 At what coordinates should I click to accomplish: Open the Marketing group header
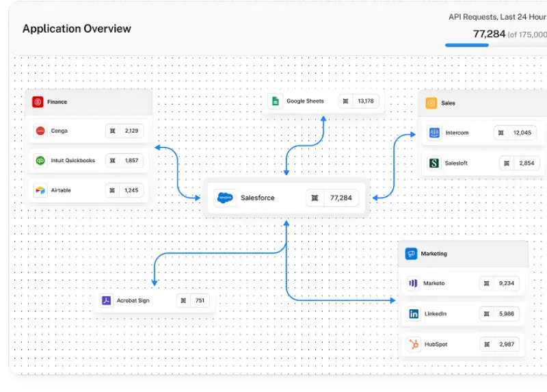click(x=464, y=254)
